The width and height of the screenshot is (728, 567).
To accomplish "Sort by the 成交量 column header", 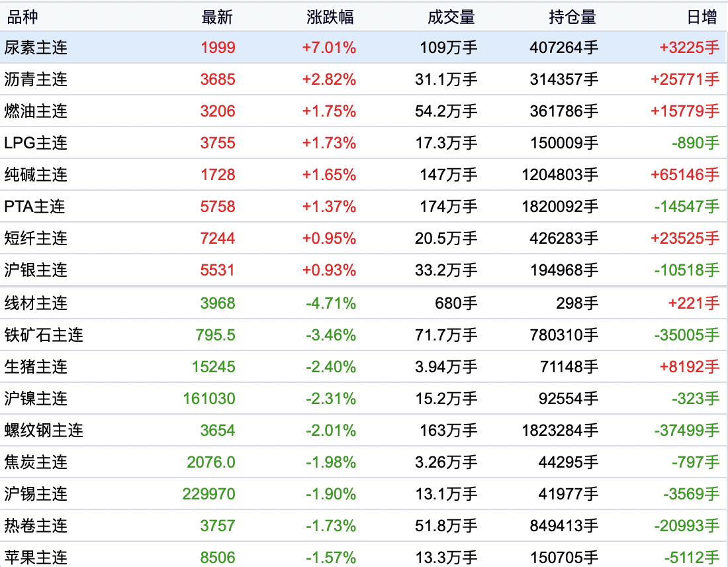I will pyautogui.click(x=451, y=17).
